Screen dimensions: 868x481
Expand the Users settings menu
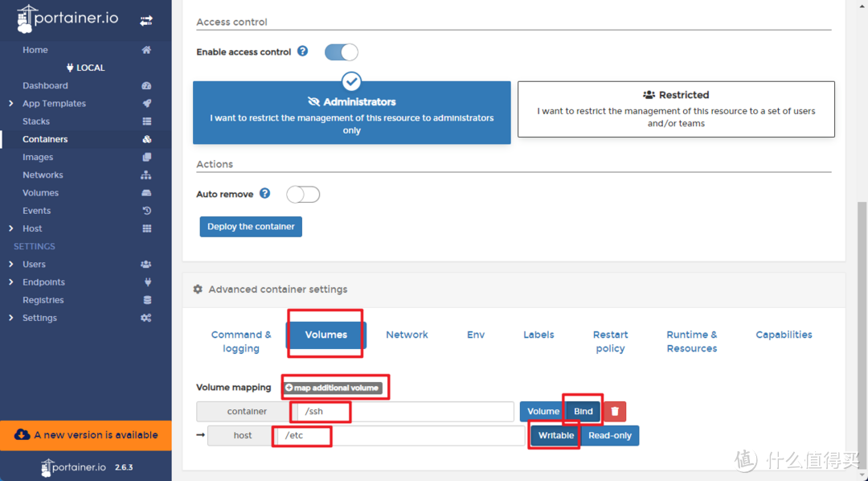[x=10, y=265]
